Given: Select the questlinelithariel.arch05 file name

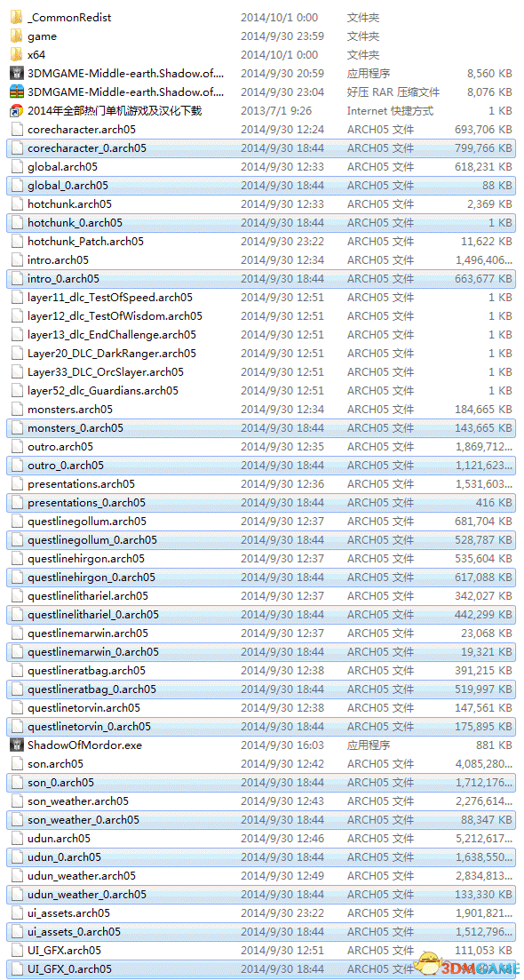Looking at the screenshot, I should tap(88, 596).
